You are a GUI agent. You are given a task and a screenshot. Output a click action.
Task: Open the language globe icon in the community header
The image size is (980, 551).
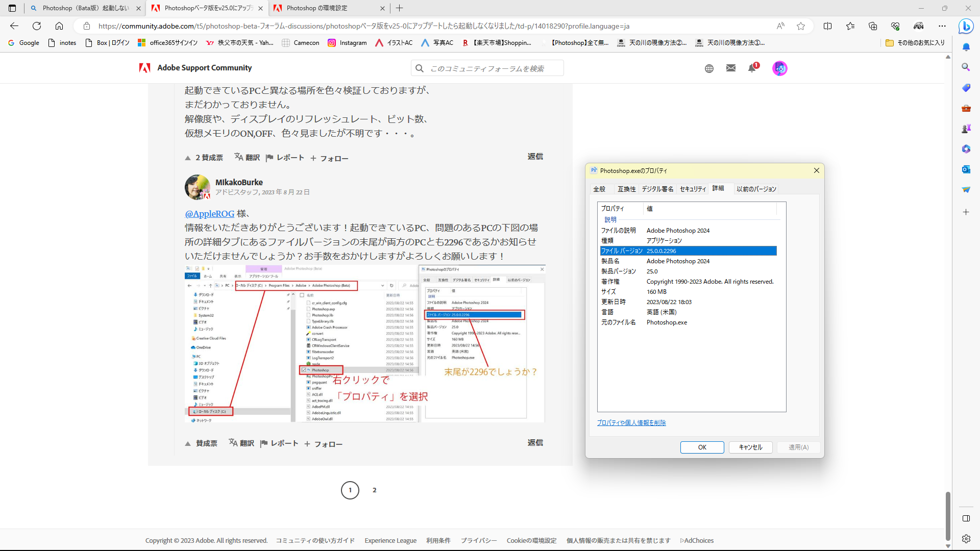(709, 68)
